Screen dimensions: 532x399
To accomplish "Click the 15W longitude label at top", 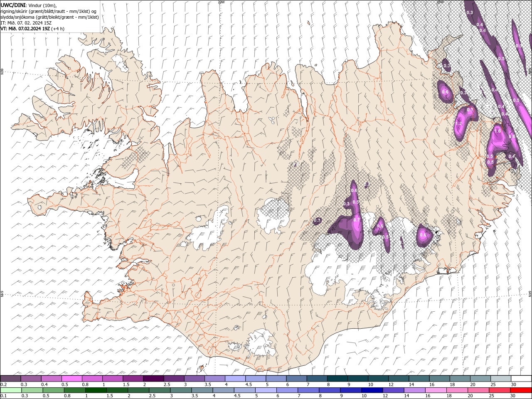I will tap(440, 2).
